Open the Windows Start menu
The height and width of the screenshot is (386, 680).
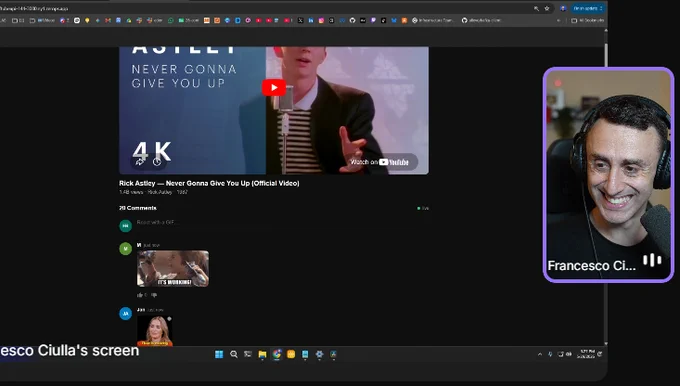219,354
